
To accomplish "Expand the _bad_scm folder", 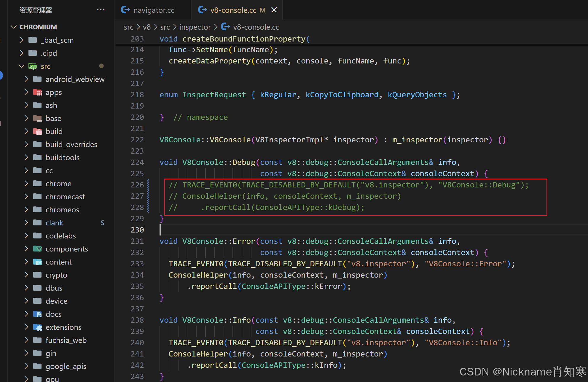I will pyautogui.click(x=21, y=40).
